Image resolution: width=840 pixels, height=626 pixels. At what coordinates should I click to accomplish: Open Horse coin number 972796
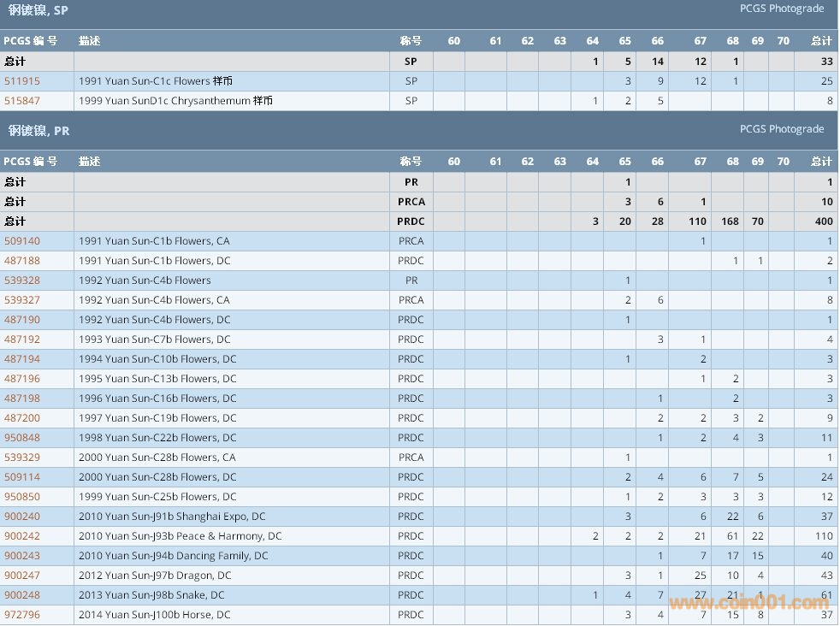tap(22, 615)
